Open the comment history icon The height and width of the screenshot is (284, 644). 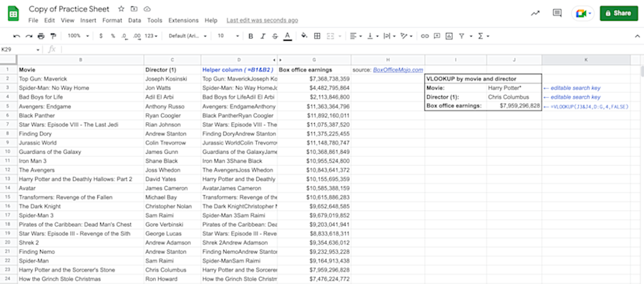[557, 13]
